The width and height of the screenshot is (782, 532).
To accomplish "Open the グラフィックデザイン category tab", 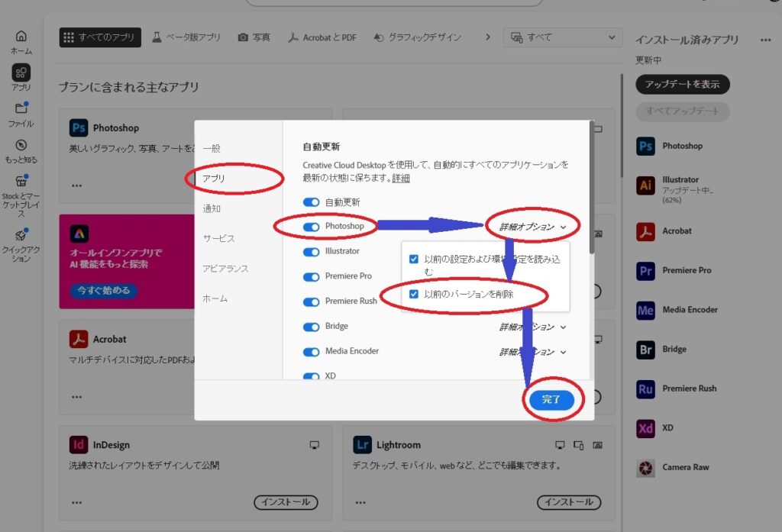I will pos(418,37).
